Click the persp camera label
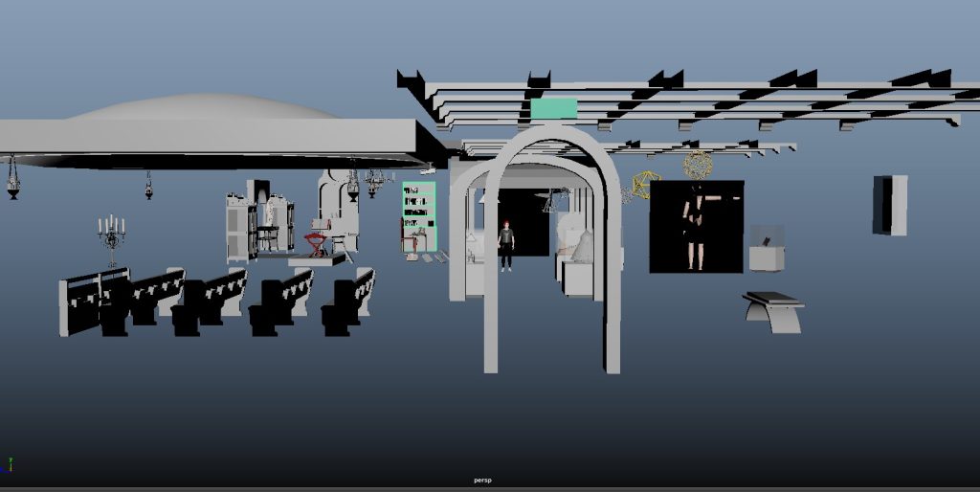This screenshot has width=980, height=492. tap(482, 481)
